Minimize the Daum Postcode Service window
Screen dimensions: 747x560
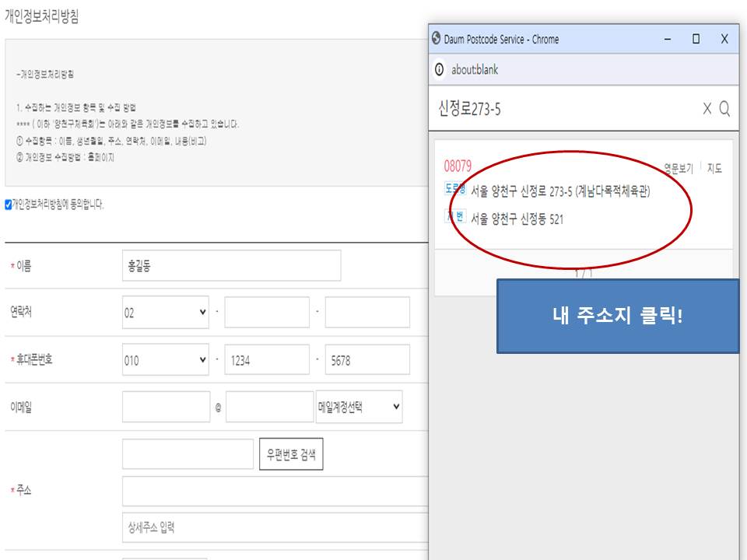(x=668, y=39)
